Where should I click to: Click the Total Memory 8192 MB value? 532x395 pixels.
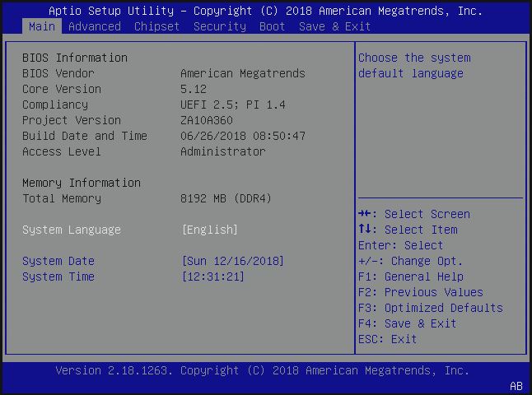[226, 198]
